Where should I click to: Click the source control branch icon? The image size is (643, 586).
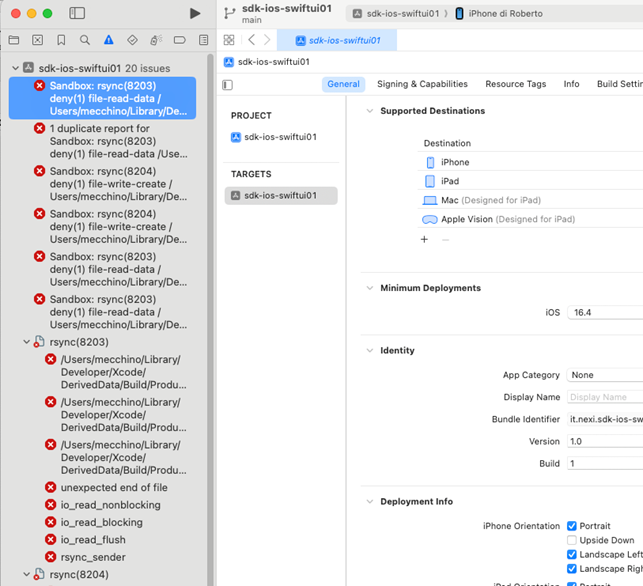[x=230, y=14]
